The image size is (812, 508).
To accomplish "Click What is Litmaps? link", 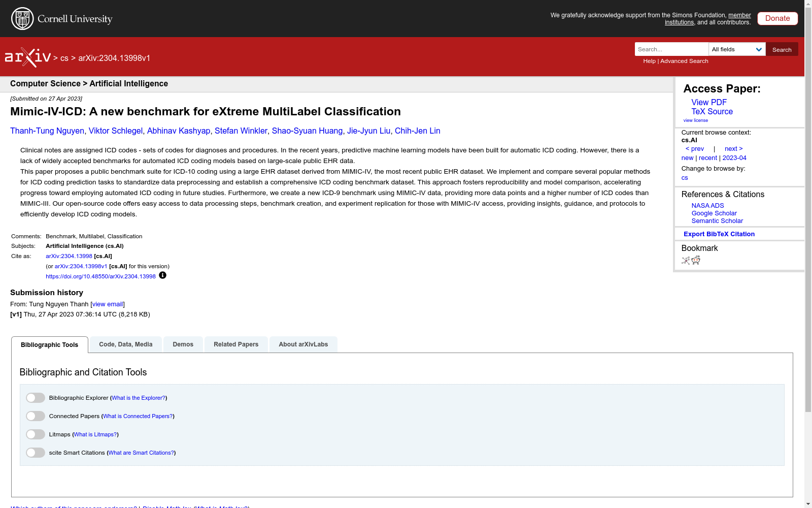I will click(x=95, y=434).
